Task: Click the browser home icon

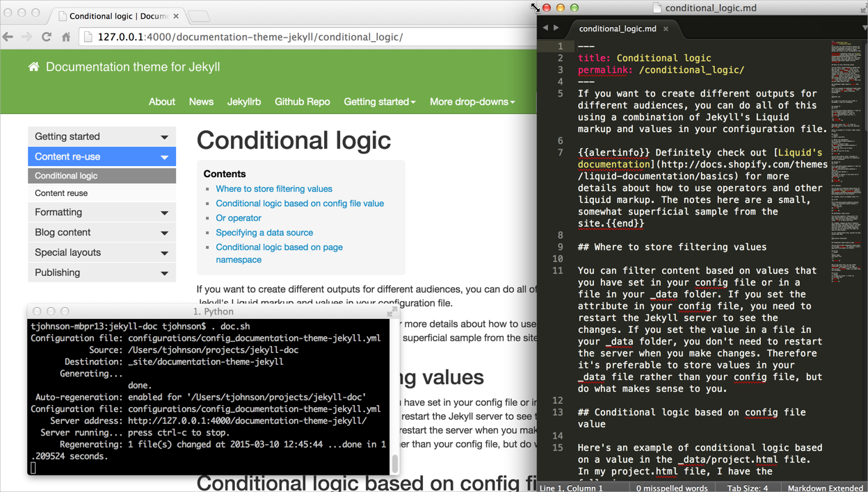Action: (x=66, y=38)
